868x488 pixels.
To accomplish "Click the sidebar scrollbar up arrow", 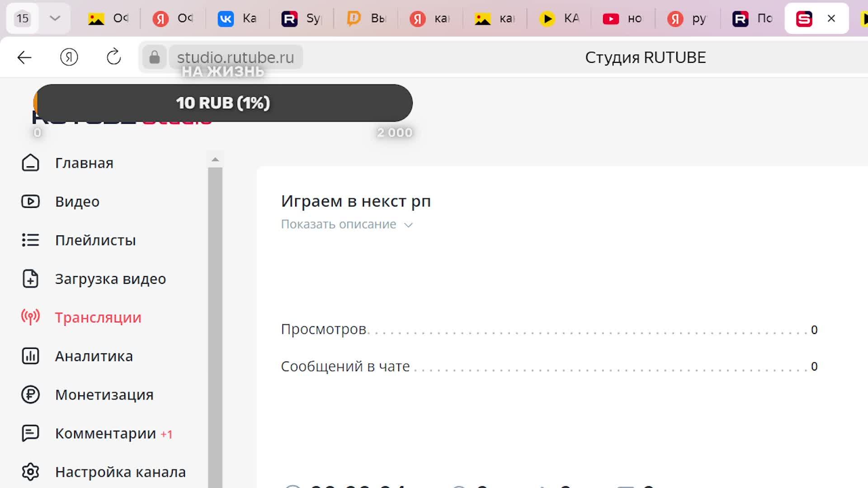I will tap(215, 160).
